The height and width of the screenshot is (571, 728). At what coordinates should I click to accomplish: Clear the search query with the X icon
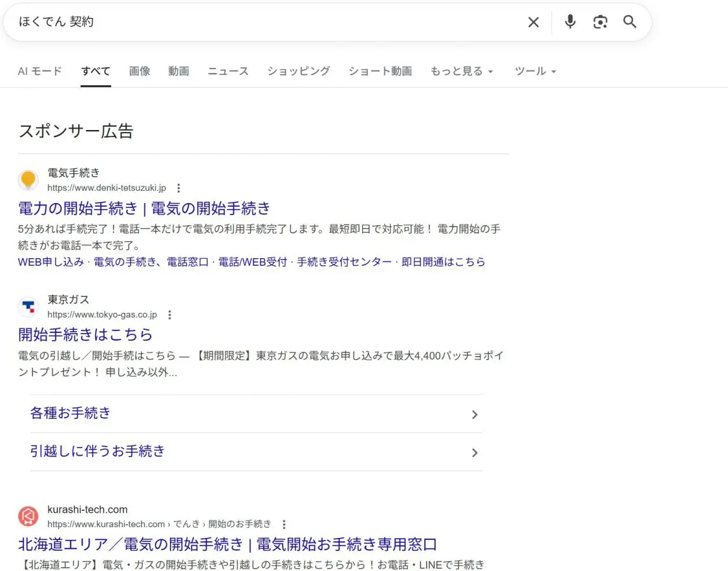533,22
